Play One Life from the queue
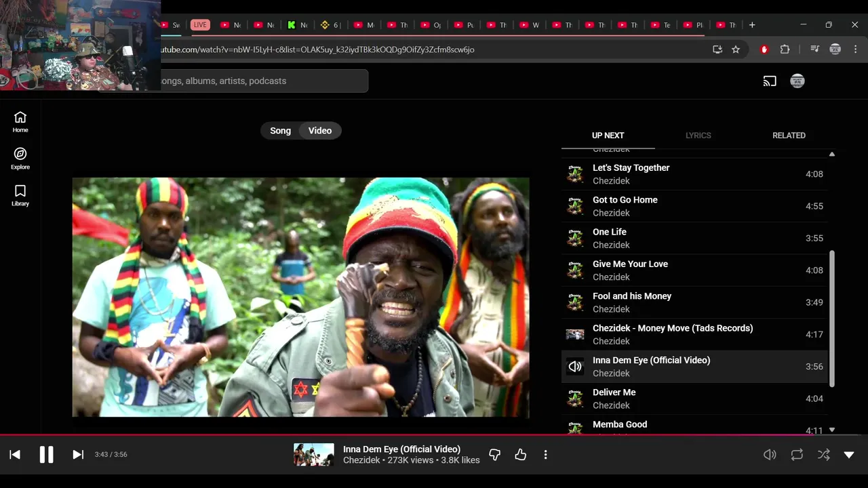 (x=694, y=238)
